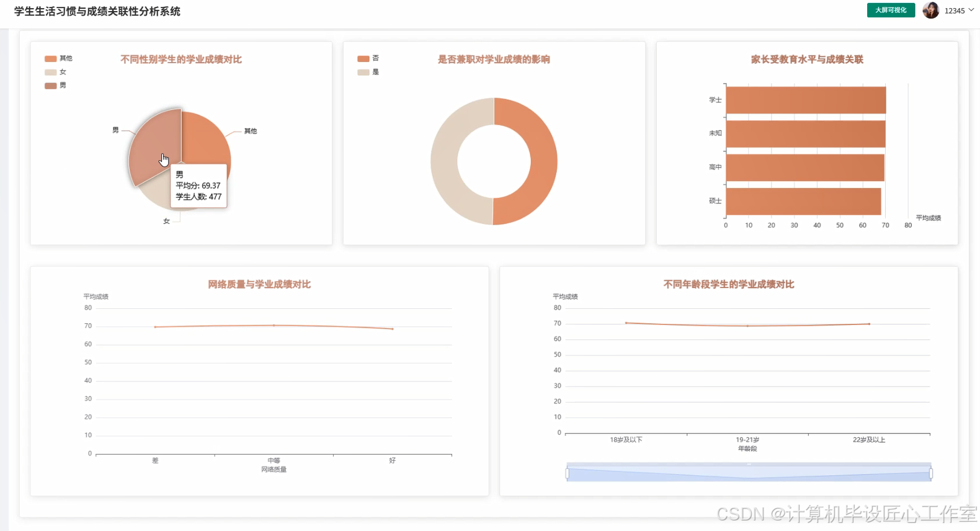Click the 平均分: 69.37 tooltip line
This screenshot has height=531, width=980.
[x=198, y=185]
